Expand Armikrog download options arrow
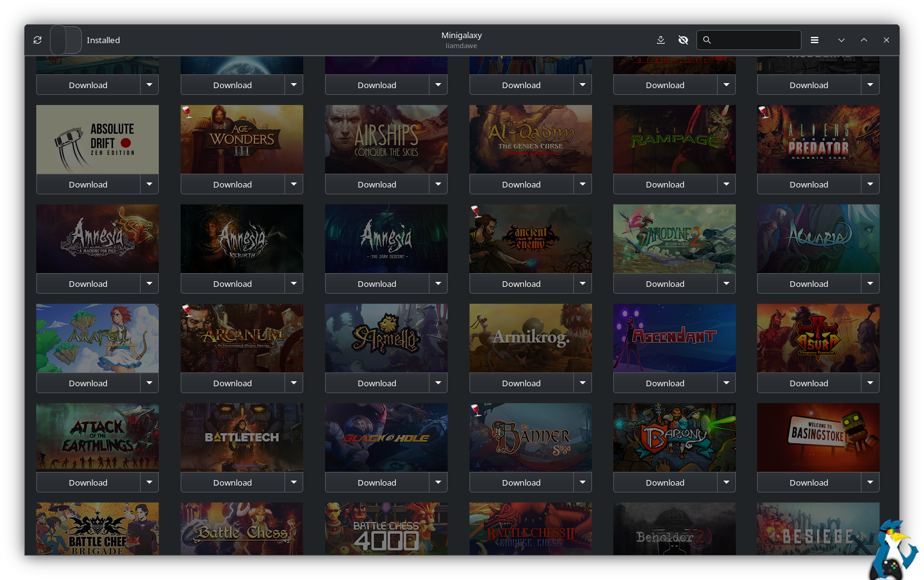The width and height of the screenshot is (924, 580). tap(583, 383)
